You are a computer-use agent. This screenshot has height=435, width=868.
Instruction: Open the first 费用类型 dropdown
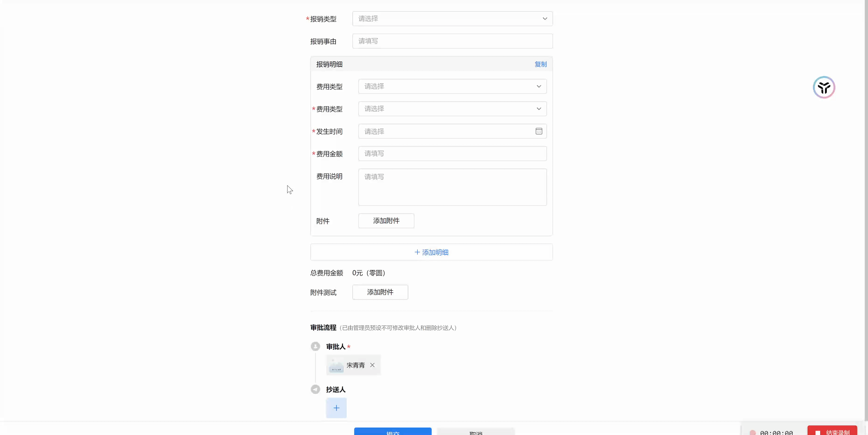(452, 86)
